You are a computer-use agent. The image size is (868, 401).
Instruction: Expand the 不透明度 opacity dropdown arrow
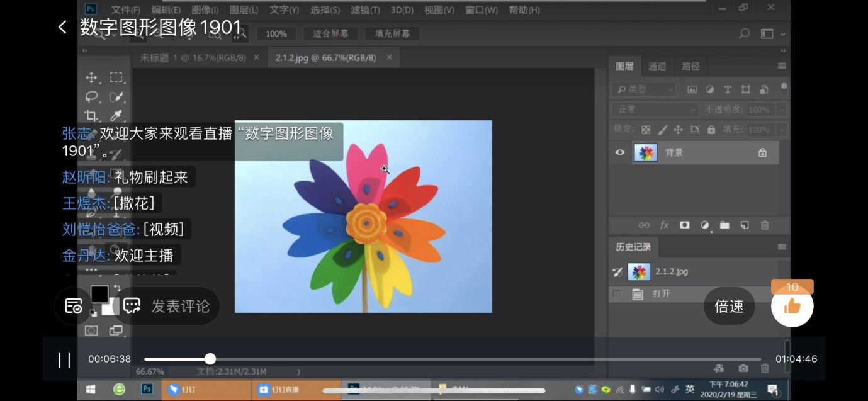781,110
